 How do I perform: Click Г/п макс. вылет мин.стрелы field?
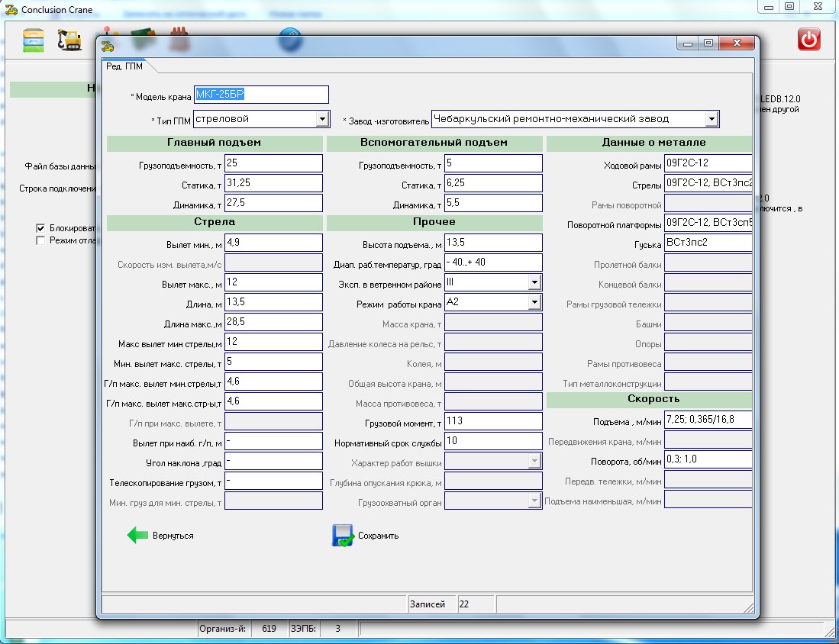click(x=273, y=382)
